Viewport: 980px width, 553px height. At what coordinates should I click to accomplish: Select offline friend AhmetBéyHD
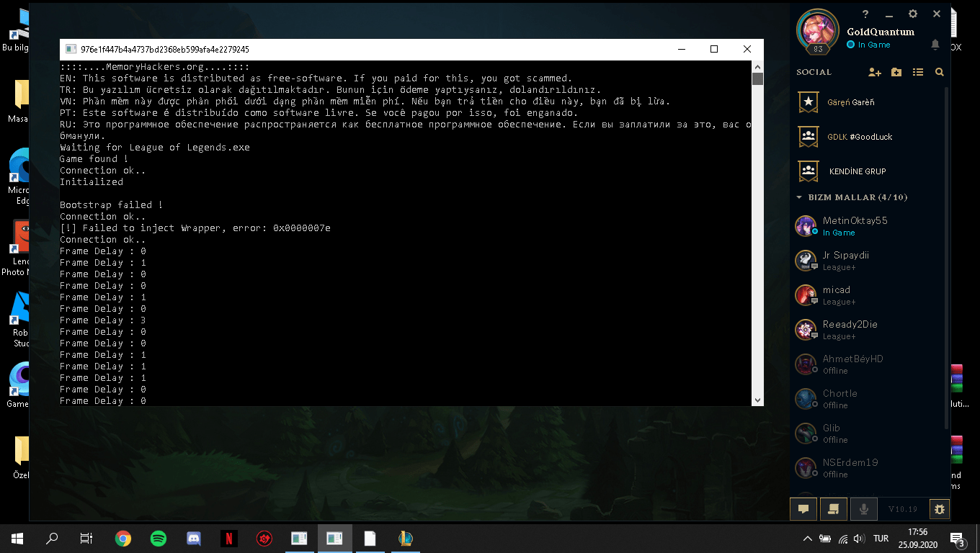point(868,364)
